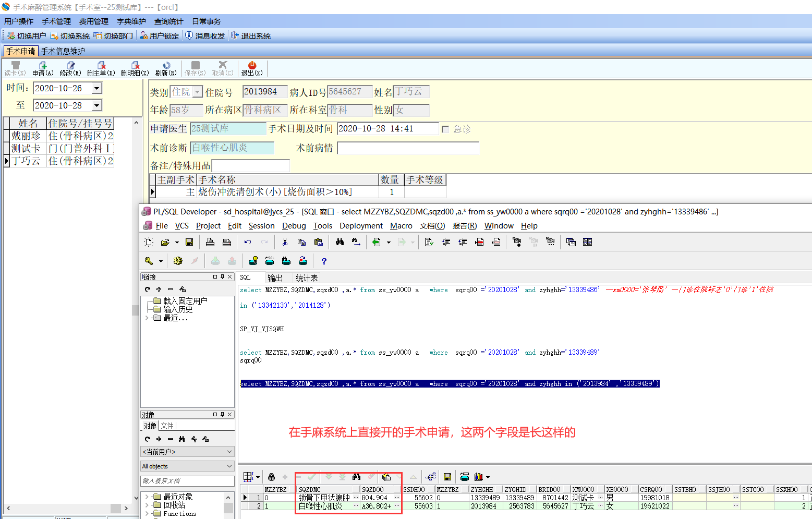Expand the 最近对象 tree node
812x519 pixels.
coord(147,497)
